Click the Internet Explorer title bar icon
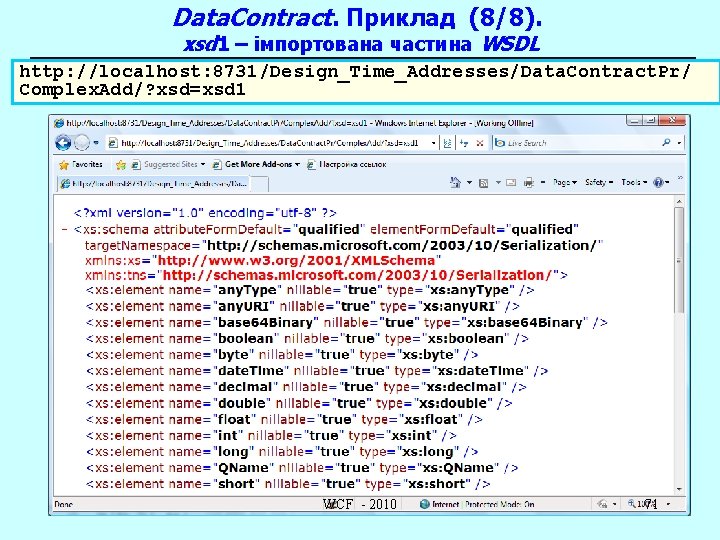 click(59, 123)
